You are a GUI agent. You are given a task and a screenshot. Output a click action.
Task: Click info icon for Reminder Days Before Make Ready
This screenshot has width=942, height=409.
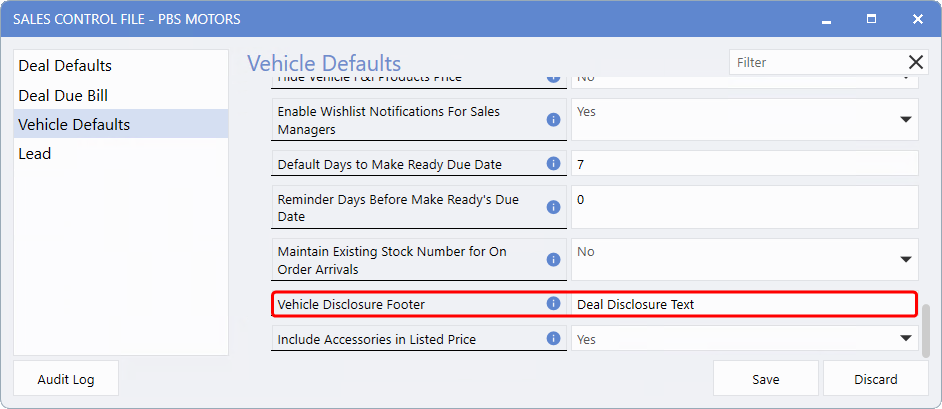pyautogui.click(x=553, y=208)
